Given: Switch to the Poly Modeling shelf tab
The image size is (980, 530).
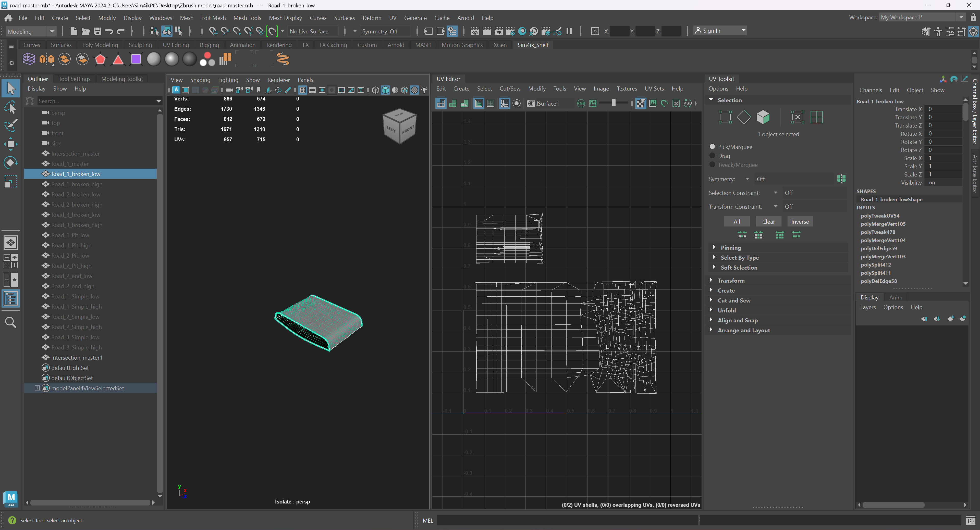Looking at the screenshot, I should 100,45.
